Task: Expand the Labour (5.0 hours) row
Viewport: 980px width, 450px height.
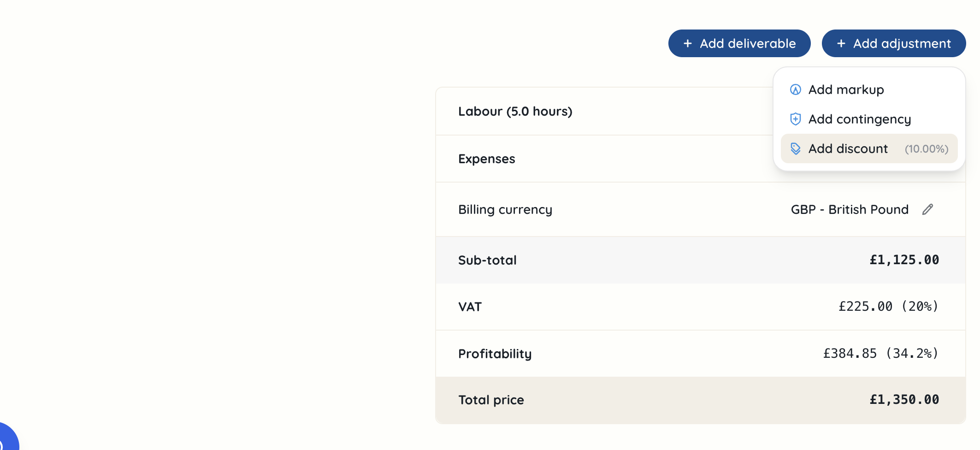Action: tap(515, 111)
